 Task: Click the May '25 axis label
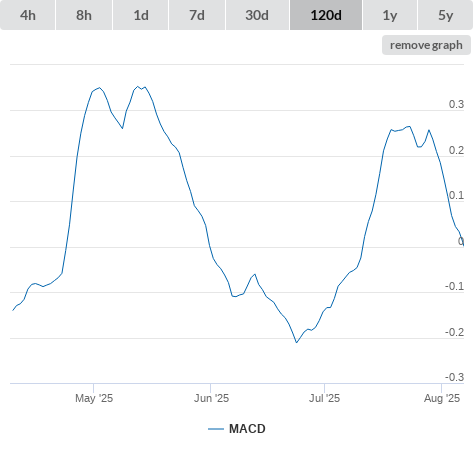(94, 398)
